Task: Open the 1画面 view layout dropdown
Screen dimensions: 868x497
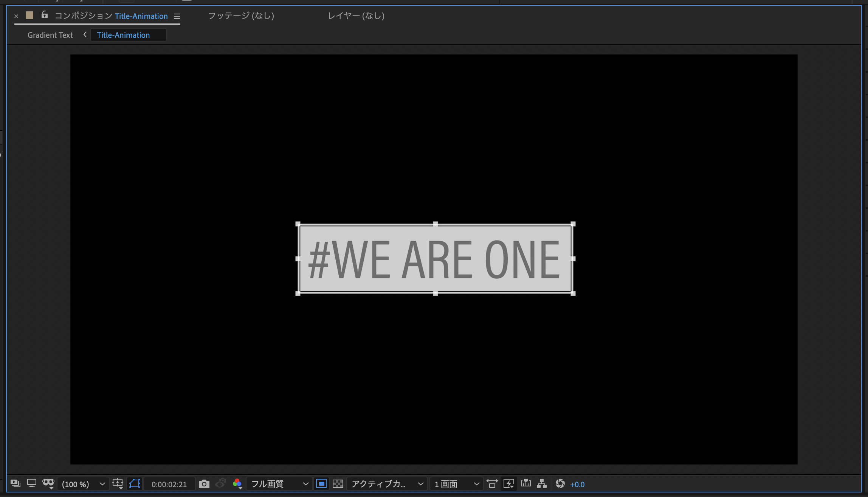Action: 456,484
